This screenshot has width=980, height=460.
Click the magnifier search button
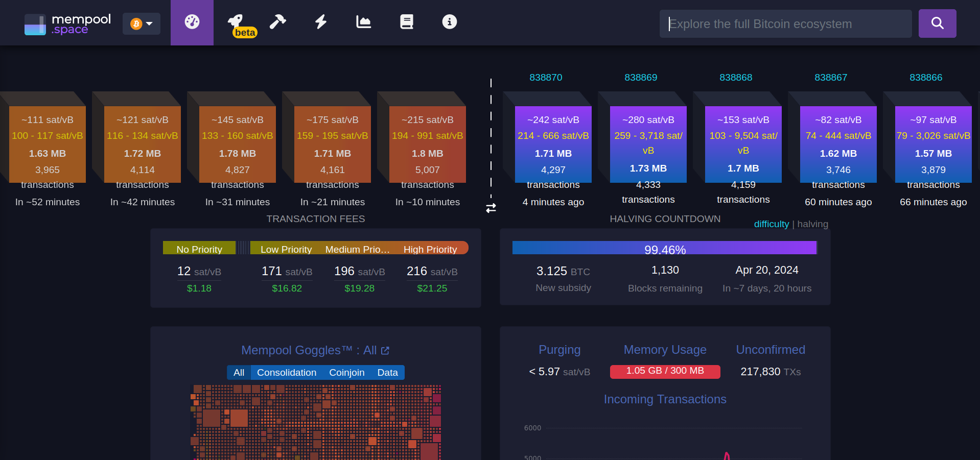pos(937,23)
